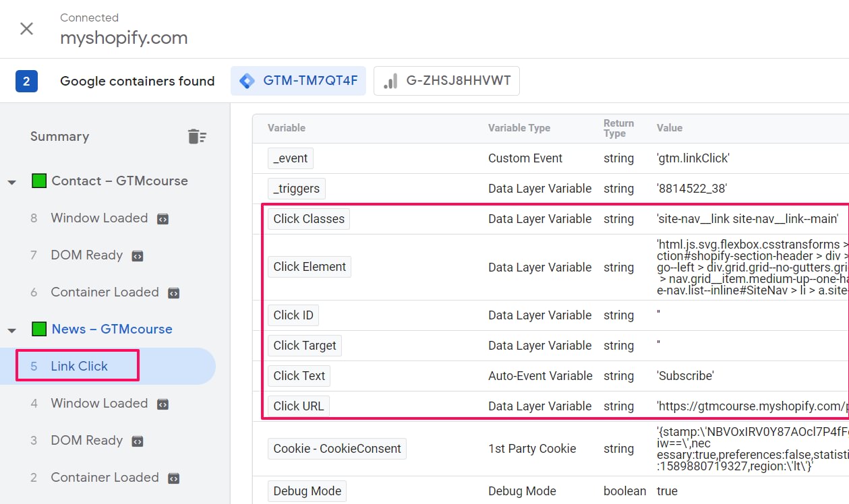The width and height of the screenshot is (849, 504).
Task: Open event 8 Window Loaded
Action: click(x=99, y=218)
